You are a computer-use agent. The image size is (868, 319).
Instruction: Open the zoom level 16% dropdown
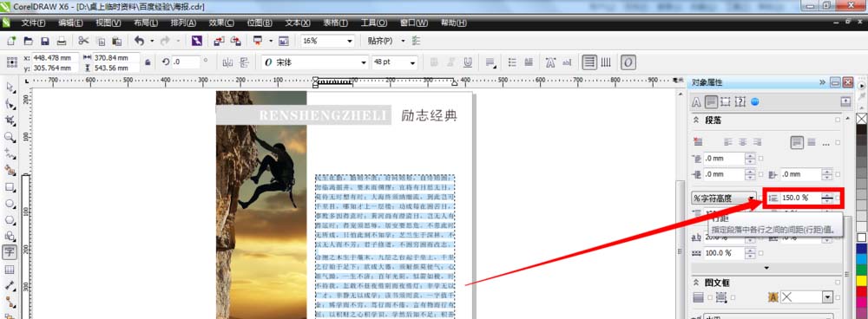350,42
